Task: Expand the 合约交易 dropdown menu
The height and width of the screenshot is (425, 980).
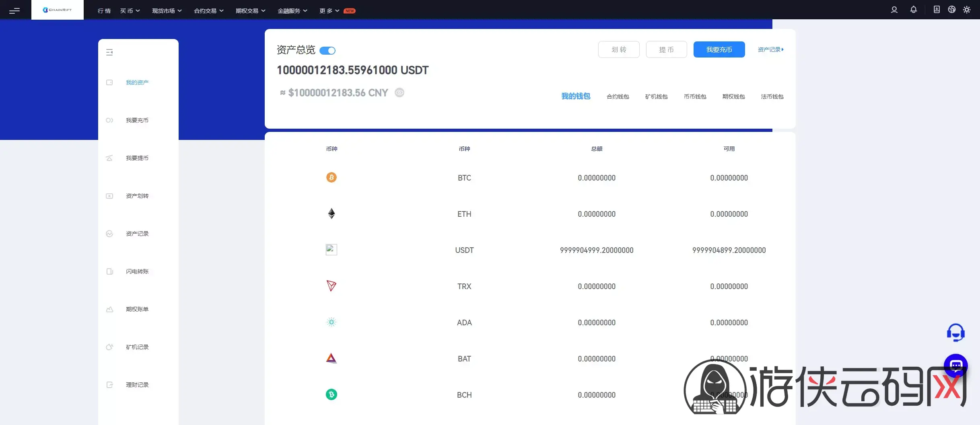Action: [208, 11]
